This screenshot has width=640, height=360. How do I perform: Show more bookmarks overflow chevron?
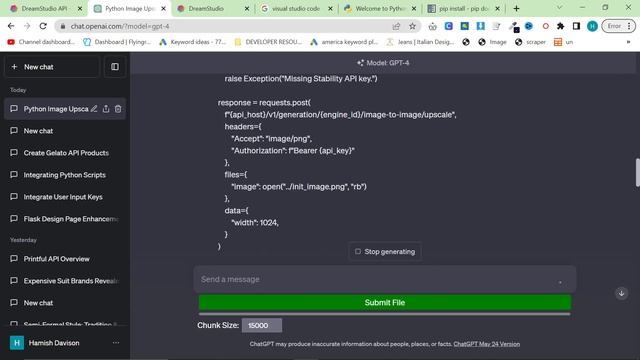[x=629, y=42]
